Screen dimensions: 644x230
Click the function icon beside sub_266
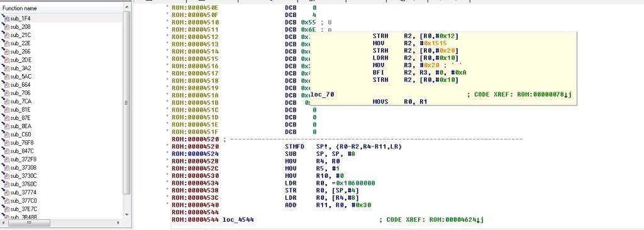(5, 52)
